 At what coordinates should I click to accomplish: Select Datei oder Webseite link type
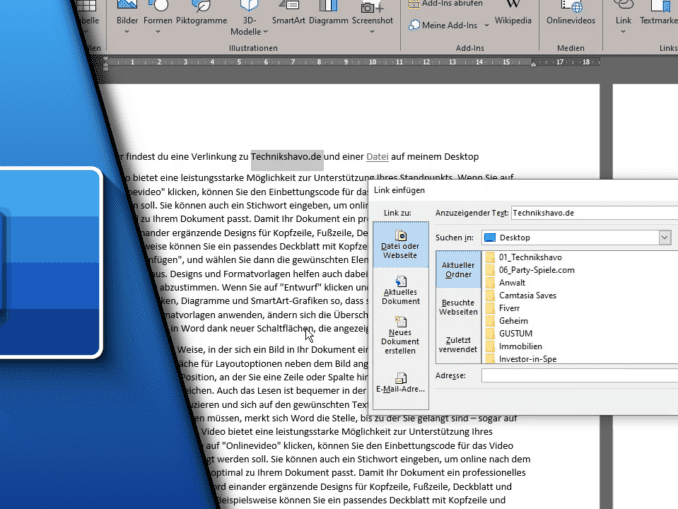coord(400,245)
